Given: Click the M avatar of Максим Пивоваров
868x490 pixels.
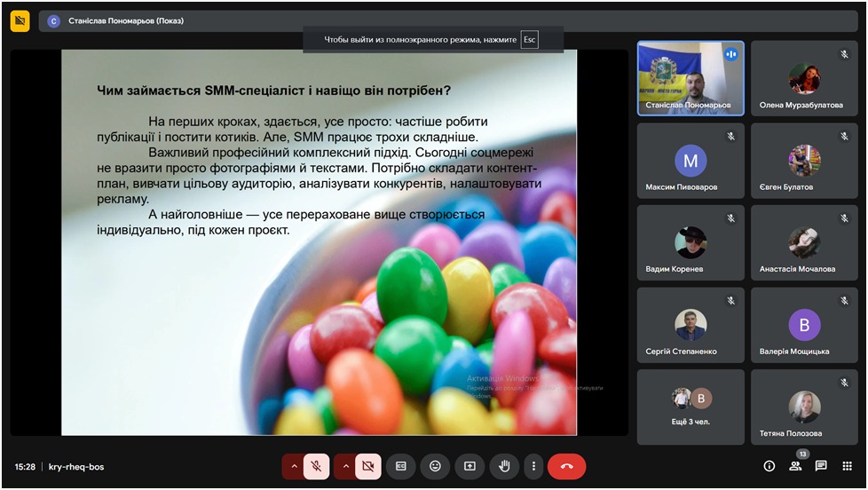Looking at the screenshot, I should click(x=690, y=161).
